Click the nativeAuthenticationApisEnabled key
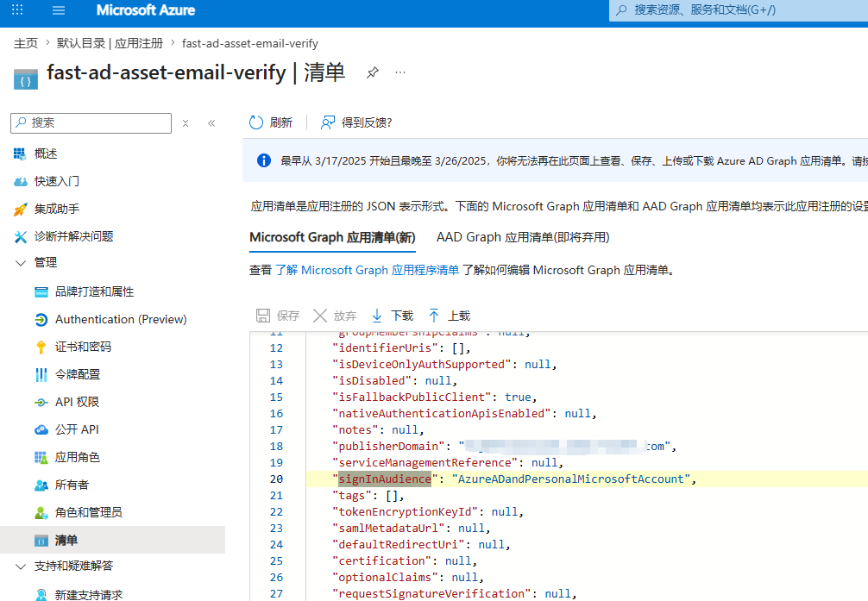The width and height of the screenshot is (868, 601). [442, 413]
